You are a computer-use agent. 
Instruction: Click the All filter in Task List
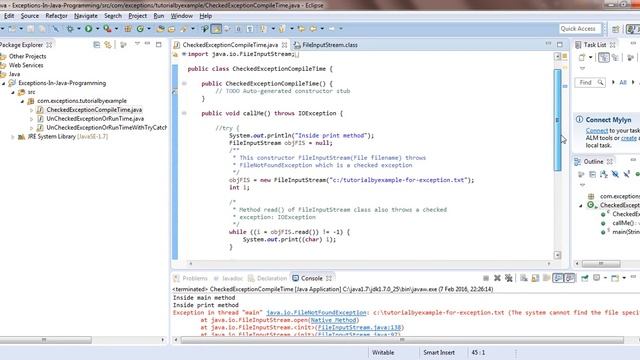[623, 82]
